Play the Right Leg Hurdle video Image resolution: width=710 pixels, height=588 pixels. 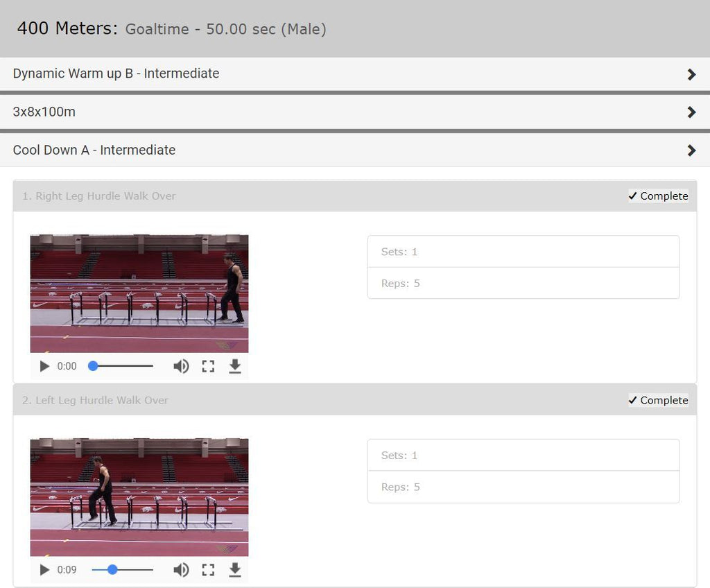44,366
